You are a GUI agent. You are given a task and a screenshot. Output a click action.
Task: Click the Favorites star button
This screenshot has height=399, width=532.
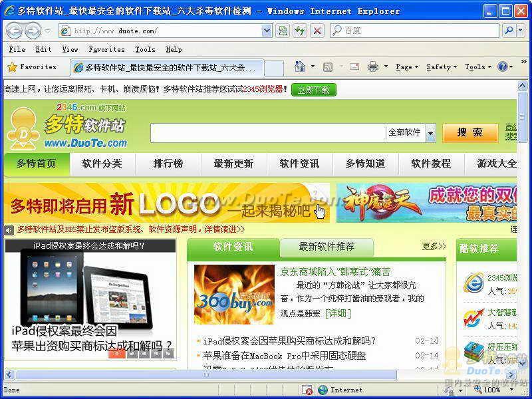click(31, 67)
